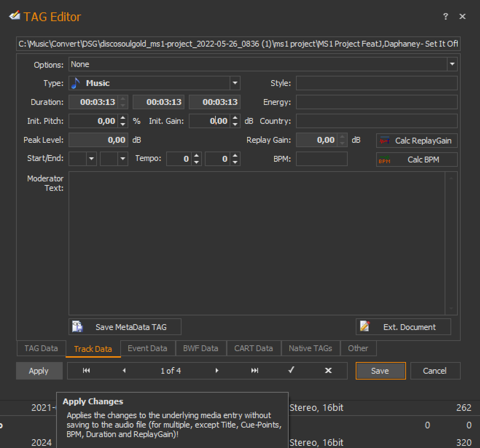The width and height of the screenshot is (480, 448).
Task: Click into the Style text field
Action: point(376,83)
